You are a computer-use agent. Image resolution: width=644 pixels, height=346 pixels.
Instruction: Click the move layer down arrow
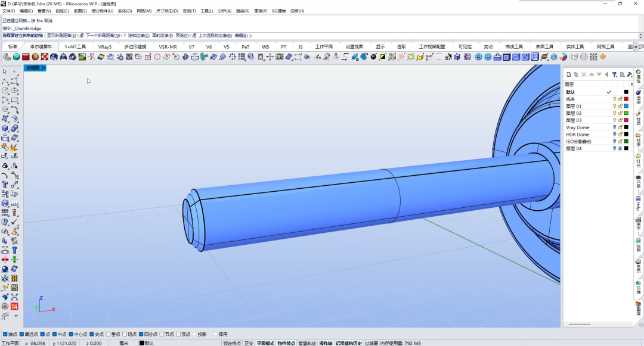[x=599, y=74]
